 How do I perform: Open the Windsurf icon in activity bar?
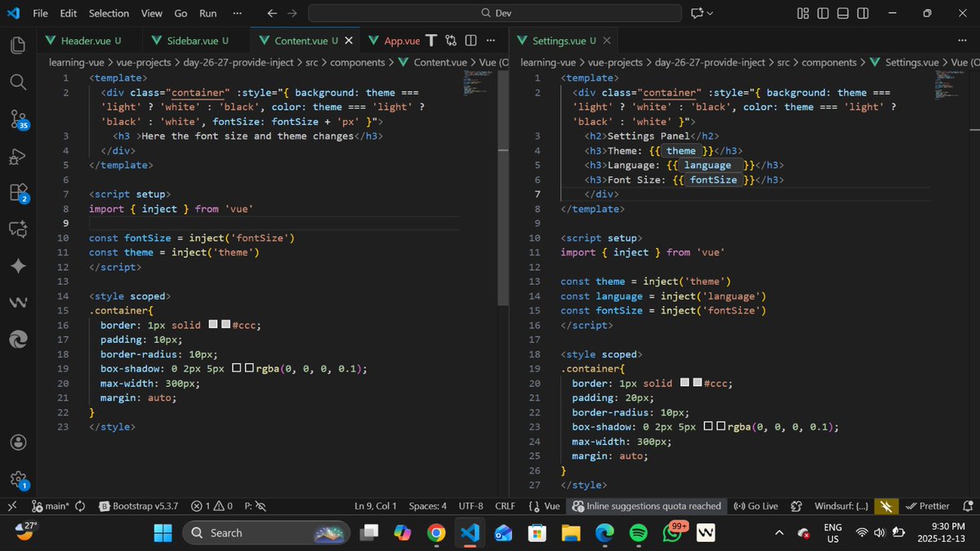click(18, 302)
